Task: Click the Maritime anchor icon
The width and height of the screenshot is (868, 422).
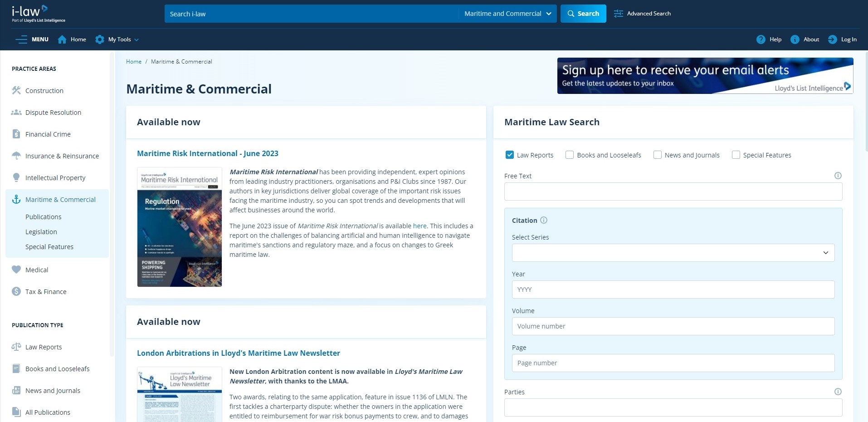Action: click(16, 199)
